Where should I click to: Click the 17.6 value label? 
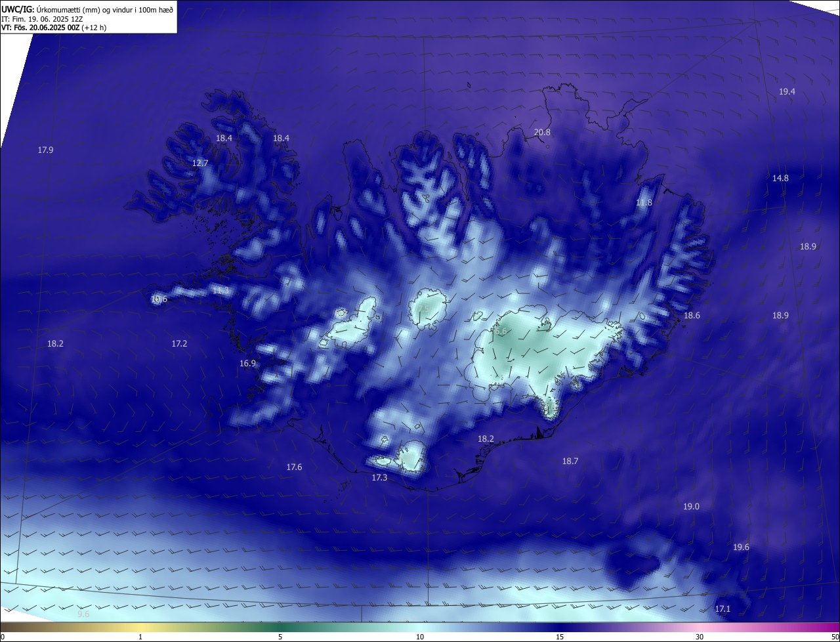pos(294,467)
